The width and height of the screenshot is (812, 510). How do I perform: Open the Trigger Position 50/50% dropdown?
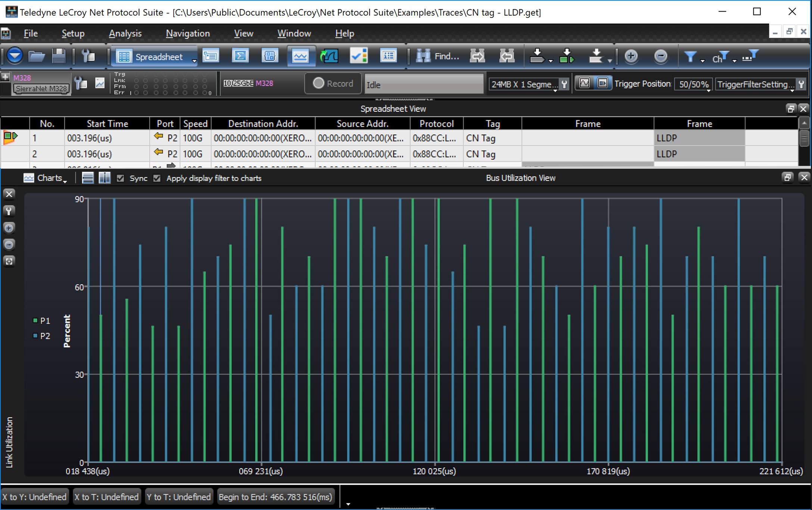(x=693, y=84)
